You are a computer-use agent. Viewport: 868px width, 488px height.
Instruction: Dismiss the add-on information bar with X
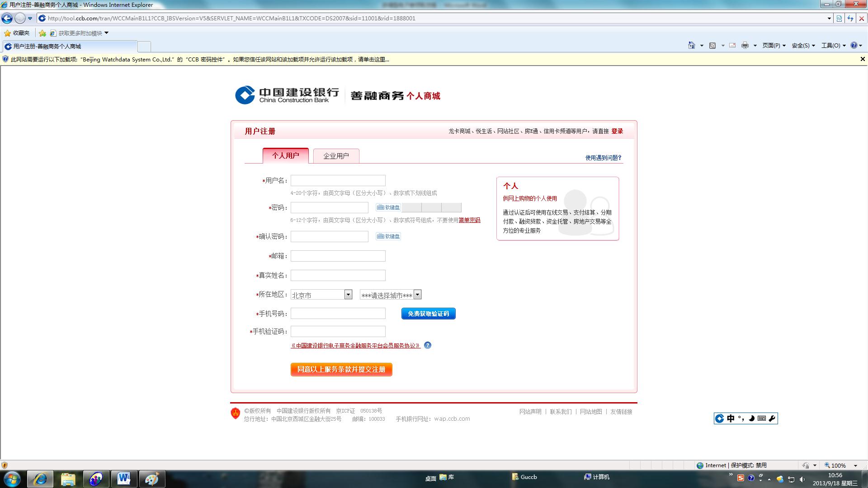862,59
